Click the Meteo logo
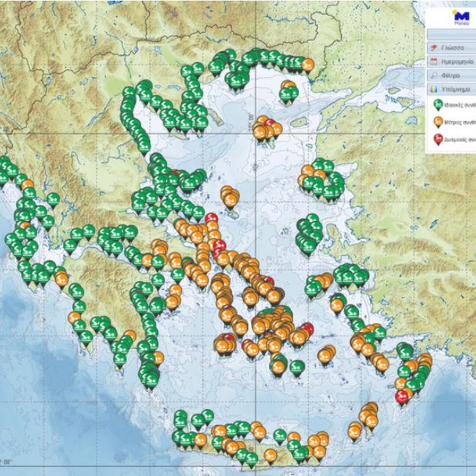Image resolution: width=476 pixels, height=476 pixels. (x=461, y=17)
